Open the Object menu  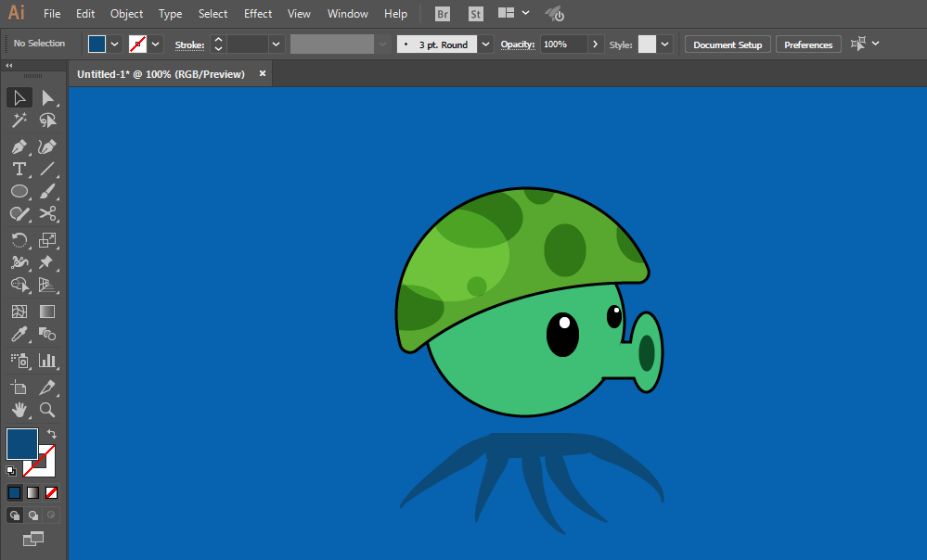click(x=126, y=14)
